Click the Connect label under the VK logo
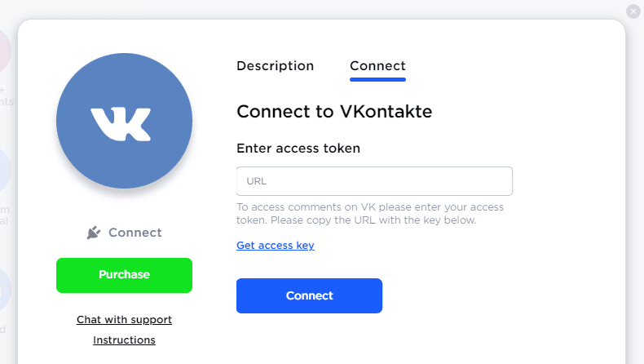 coord(135,233)
